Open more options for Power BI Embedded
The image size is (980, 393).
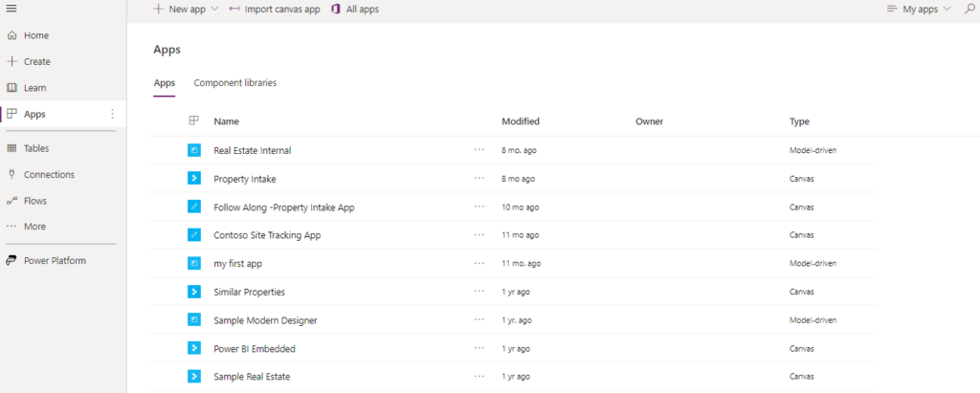coord(479,348)
